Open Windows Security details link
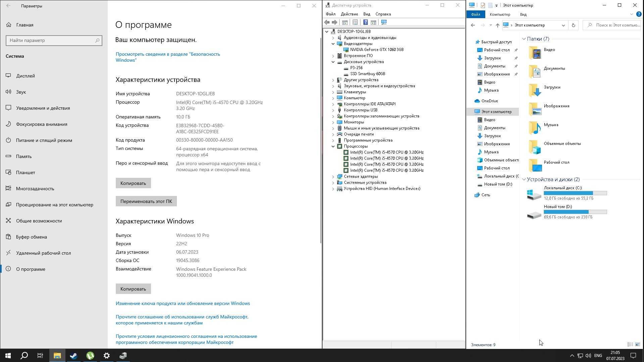644x362 pixels. pyautogui.click(x=168, y=57)
